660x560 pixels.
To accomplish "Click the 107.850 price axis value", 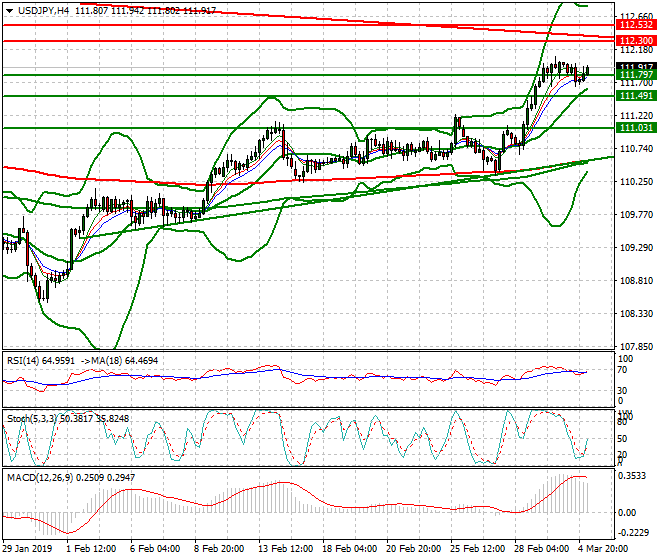I will point(636,347).
